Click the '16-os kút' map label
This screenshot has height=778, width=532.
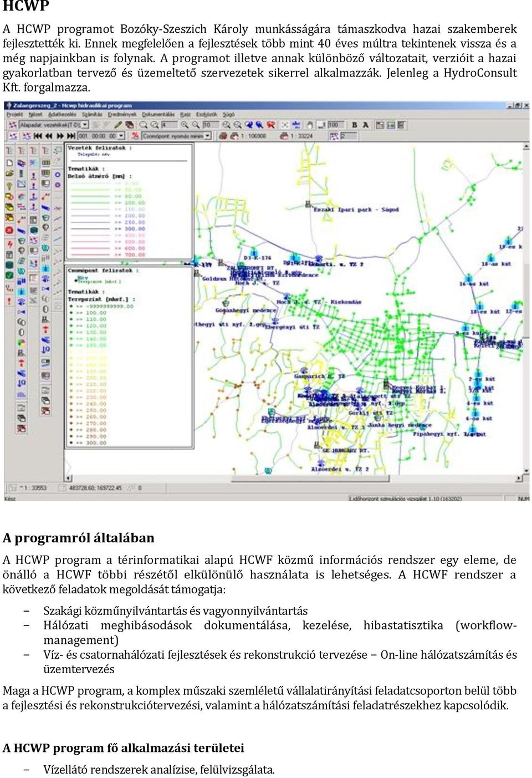click(x=474, y=284)
